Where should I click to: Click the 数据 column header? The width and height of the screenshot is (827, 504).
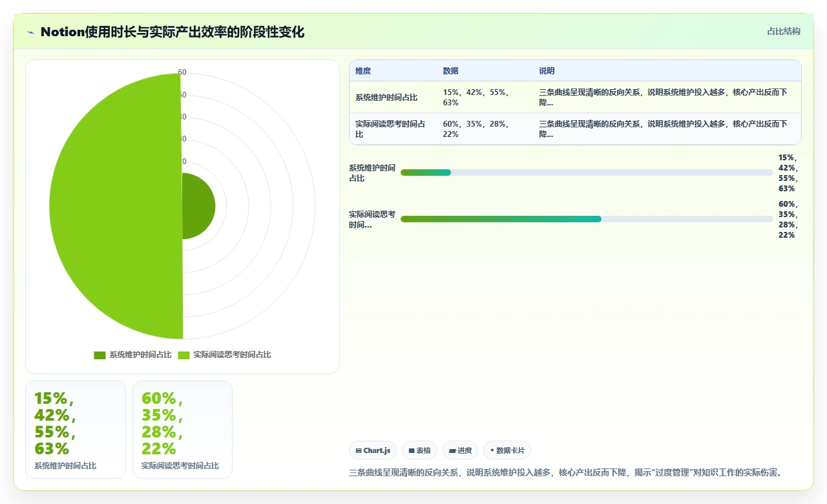[450, 71]
